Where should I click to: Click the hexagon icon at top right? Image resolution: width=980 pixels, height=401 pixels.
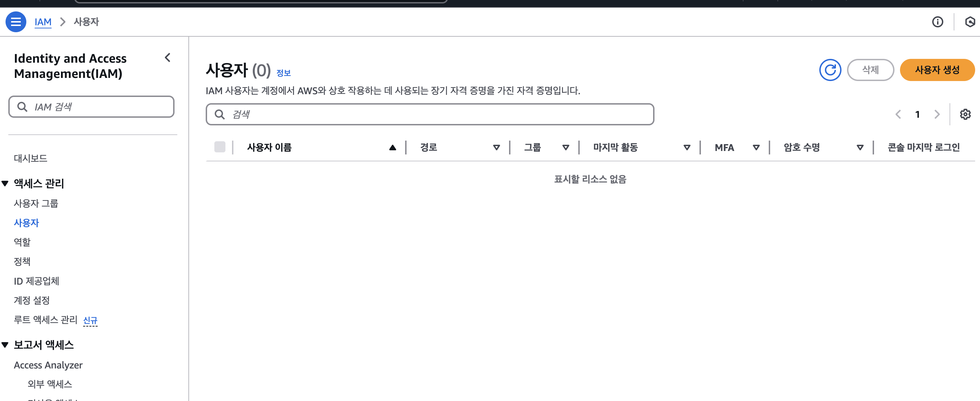point(970,22)
